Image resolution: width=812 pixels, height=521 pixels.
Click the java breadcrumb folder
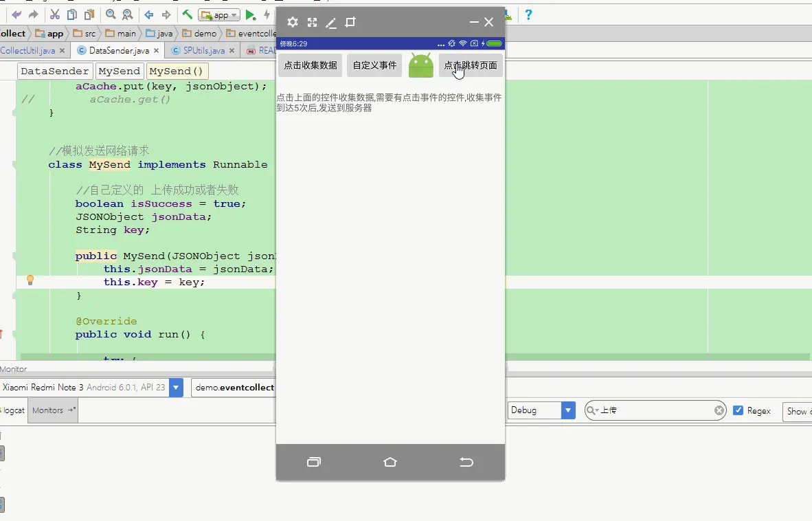159,34
